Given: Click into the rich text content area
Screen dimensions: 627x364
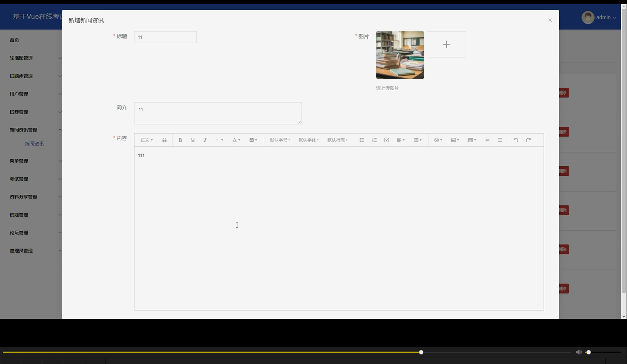Looking at the screenshot, I should pos(339,228).
